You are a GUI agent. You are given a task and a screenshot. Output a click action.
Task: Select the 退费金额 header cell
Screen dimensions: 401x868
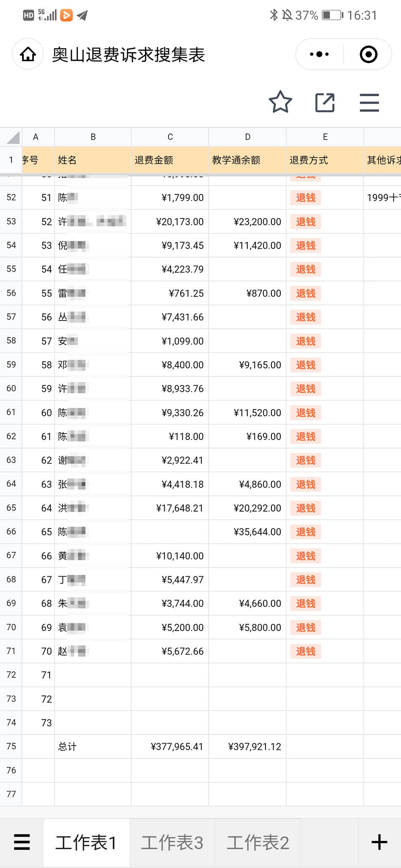point(170,160)
